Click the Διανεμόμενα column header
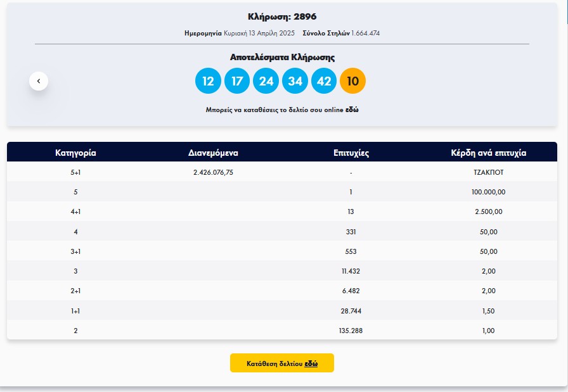Screen dimensions: 568x392 coord(213,153)
